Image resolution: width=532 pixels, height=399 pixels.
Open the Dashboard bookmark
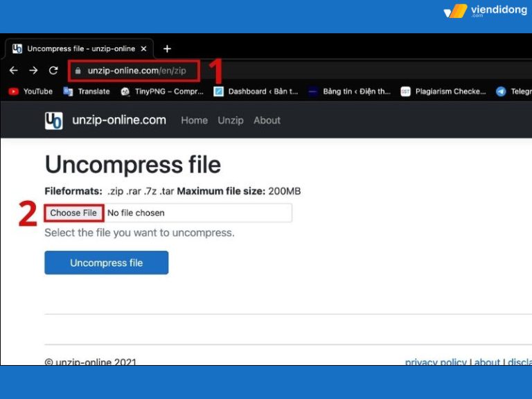coord(256,91)
